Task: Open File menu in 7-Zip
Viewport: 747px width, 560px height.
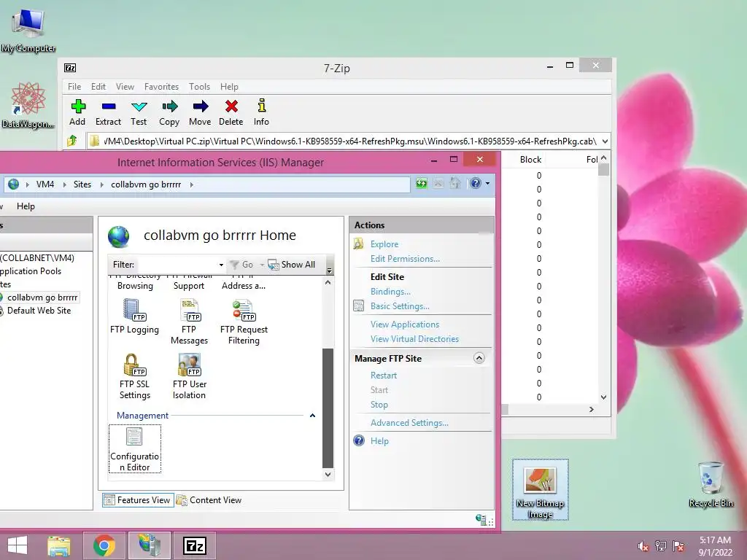Action: [74, 87]
